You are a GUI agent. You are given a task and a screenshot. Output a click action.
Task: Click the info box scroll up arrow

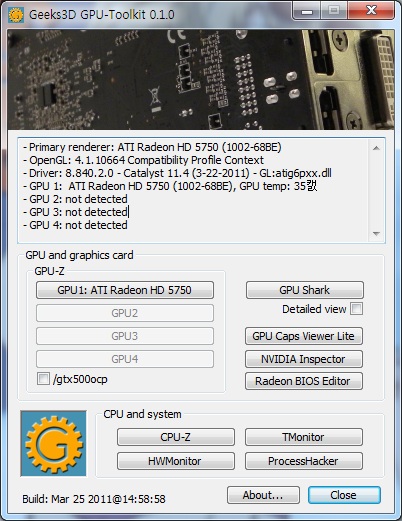(x=376, y=148)
